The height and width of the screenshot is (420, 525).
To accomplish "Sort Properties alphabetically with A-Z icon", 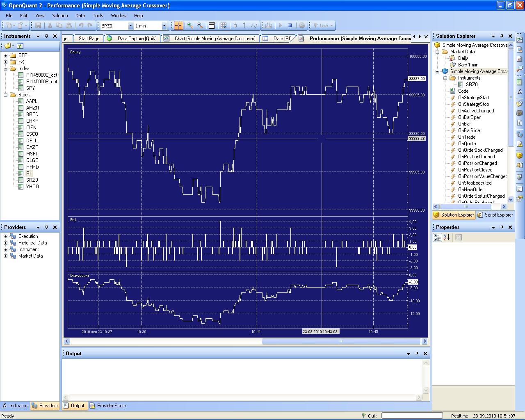I will [x=447, y=237].
